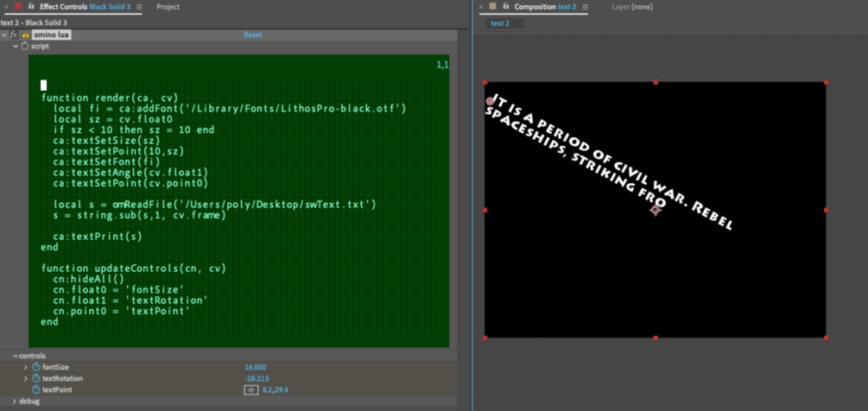Screen dimensions: 868x411
Task: Click the 'text 2 • Black Solid 3' layer title
Action: [34, 22]
